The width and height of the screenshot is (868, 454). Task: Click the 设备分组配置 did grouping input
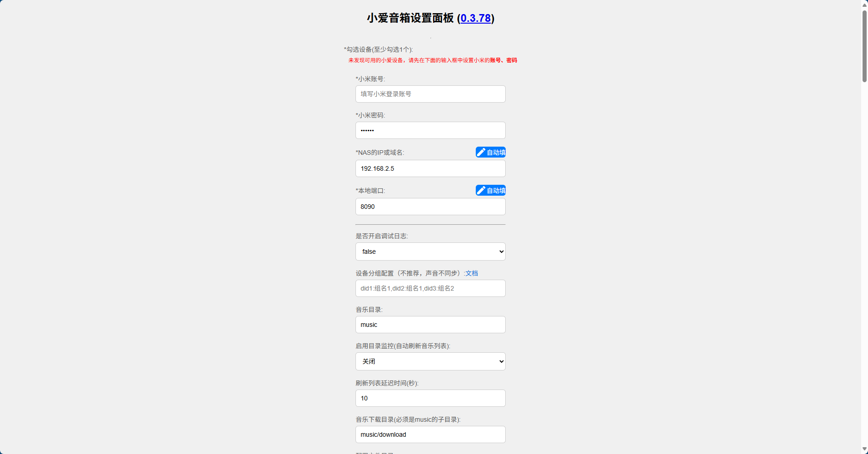point(430,288)
